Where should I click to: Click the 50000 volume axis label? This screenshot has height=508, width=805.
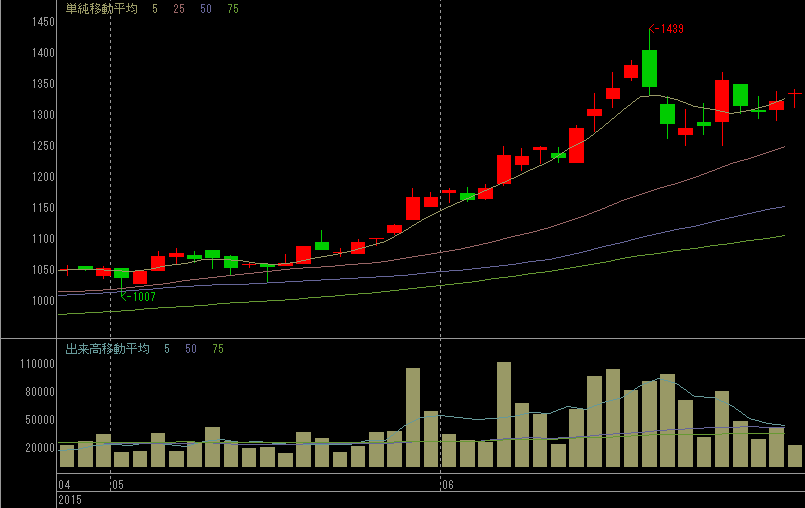[40, 420]
